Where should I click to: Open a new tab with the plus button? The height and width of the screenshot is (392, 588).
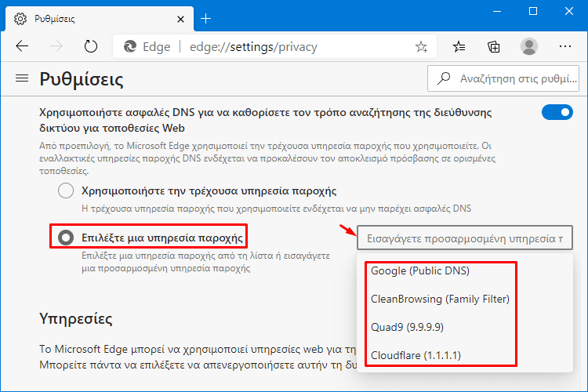pos(206,18)
